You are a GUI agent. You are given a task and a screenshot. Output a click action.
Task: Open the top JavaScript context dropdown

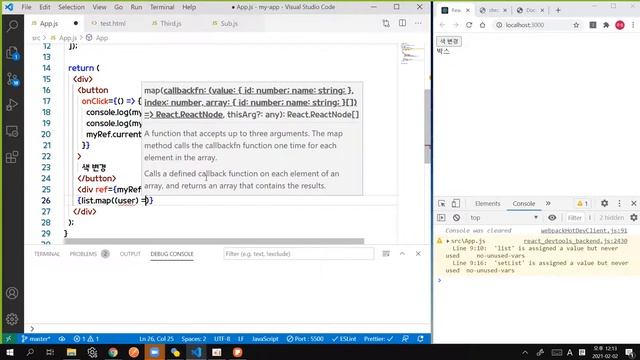504,218
